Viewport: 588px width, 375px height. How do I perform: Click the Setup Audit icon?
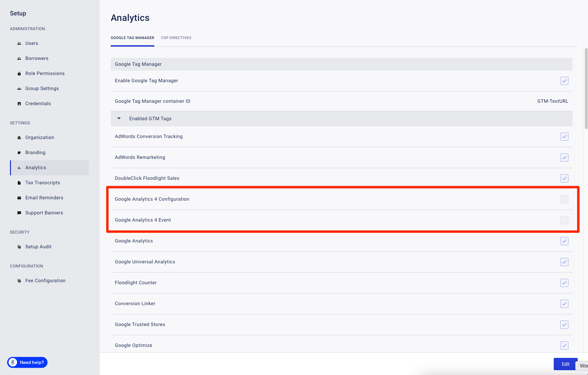point(19,247)
